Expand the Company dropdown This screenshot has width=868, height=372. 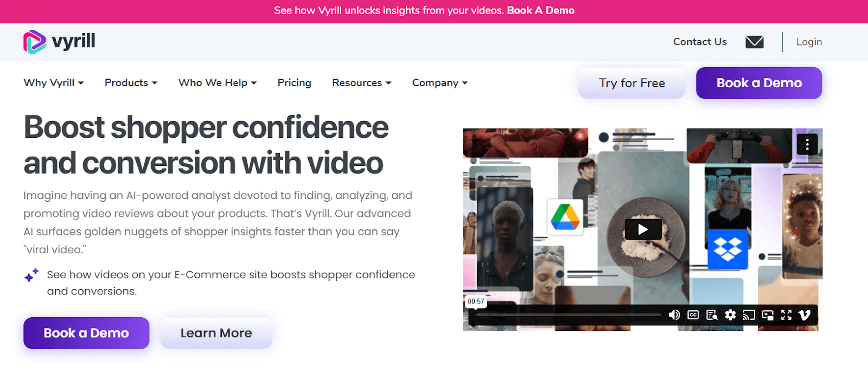(439, 83)
